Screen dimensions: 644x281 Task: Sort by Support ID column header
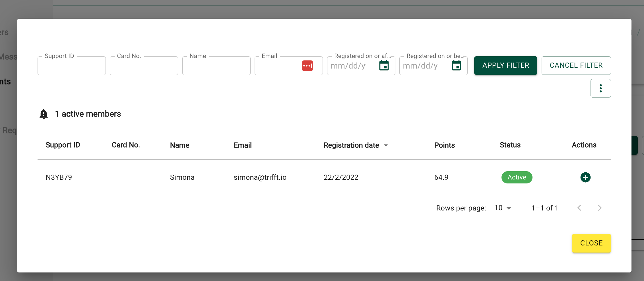(x=63, y=145)
